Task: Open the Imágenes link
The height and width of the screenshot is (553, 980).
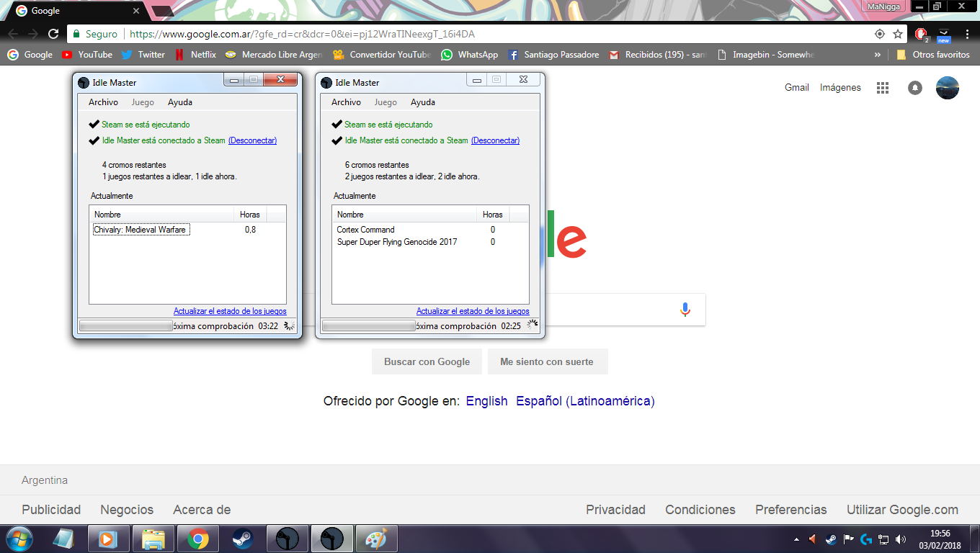Action: [840, 88]
